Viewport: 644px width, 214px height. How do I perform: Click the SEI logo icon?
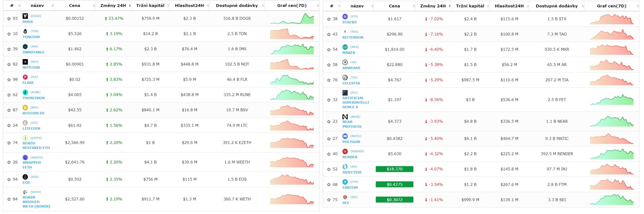point(345,197)
